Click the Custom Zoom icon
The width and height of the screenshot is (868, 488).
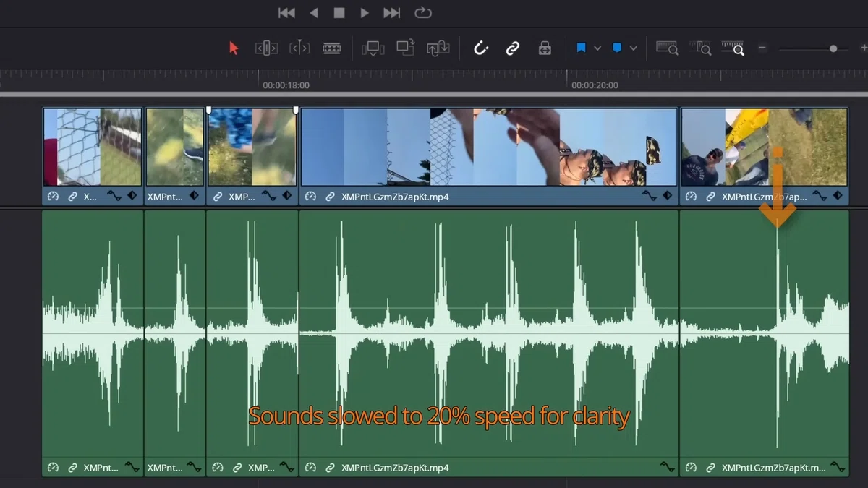(733, 48)
